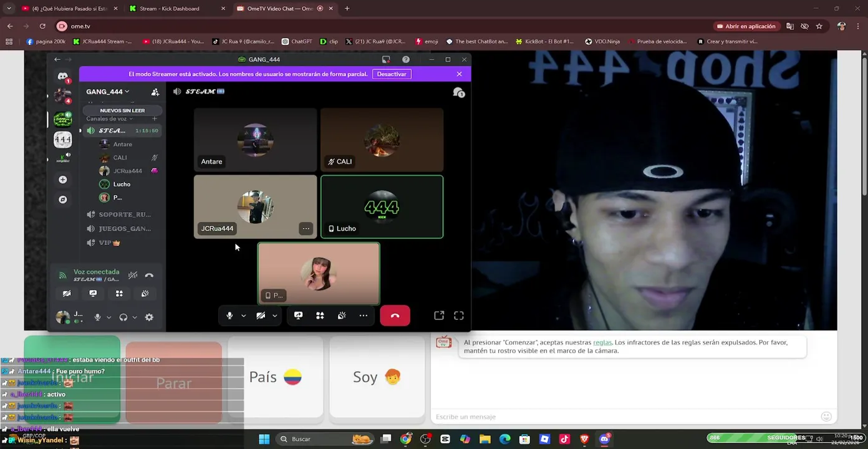Open input device arrow in user panel
868x449 pixels.
click(x=109, y=317)
